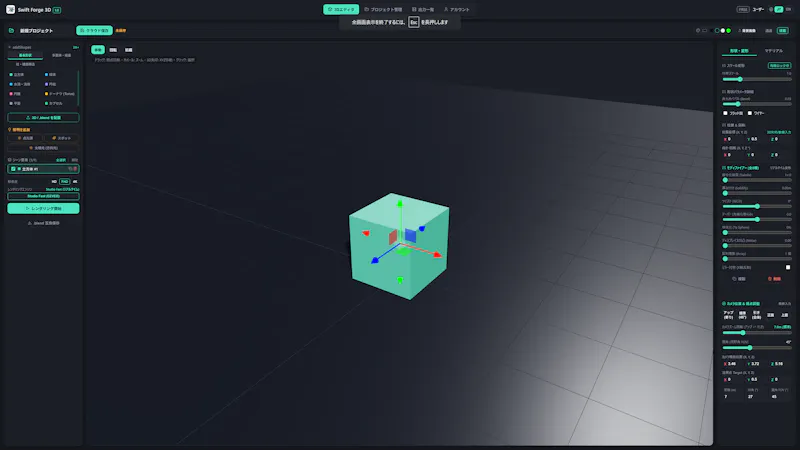This screenshot has width=800, height=450.
Task: Add a capsule (カプセル) primitive
Action: [54, 104]
